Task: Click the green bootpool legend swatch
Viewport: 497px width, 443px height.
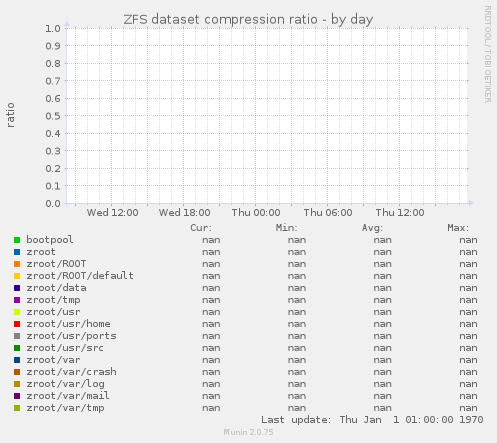Action: coord(17,240)
